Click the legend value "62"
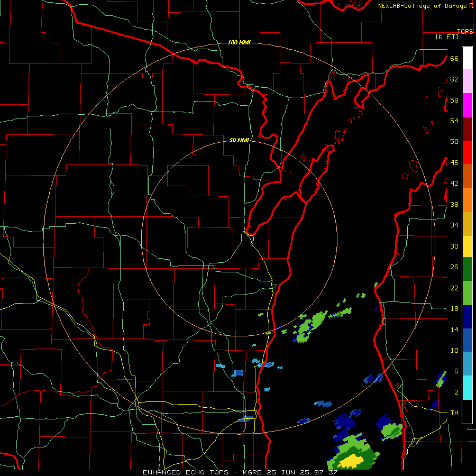 coord(454,79)
